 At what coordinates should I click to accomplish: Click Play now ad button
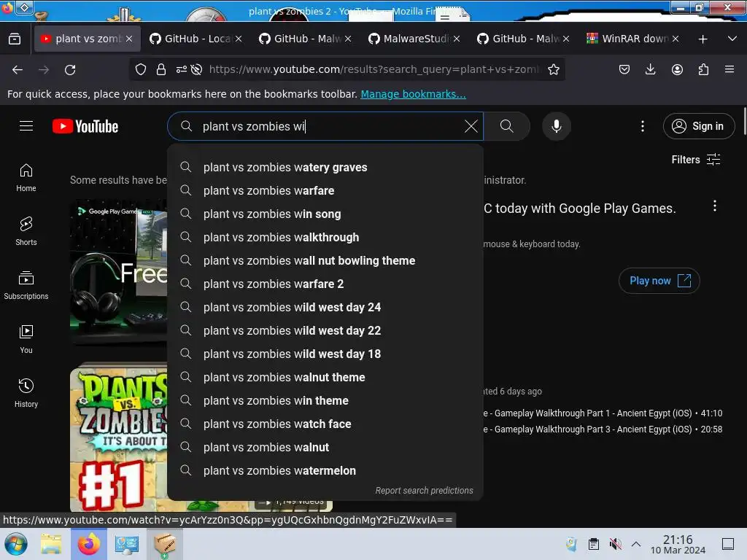(x=659, y=281)
